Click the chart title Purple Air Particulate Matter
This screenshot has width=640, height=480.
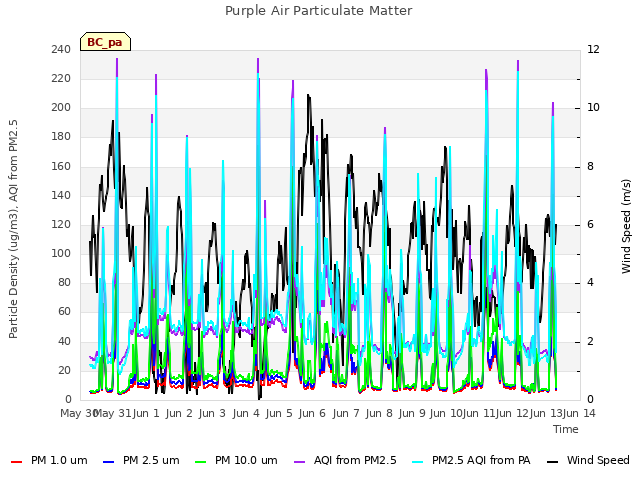319,11
